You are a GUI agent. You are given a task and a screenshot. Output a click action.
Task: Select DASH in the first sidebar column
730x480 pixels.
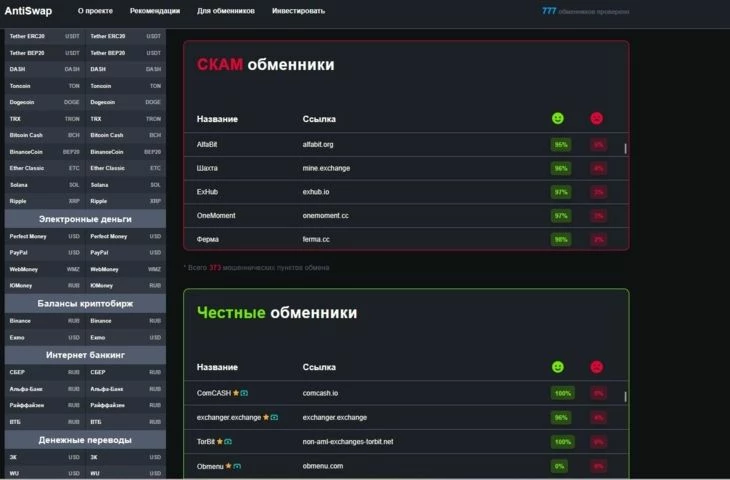45,69
